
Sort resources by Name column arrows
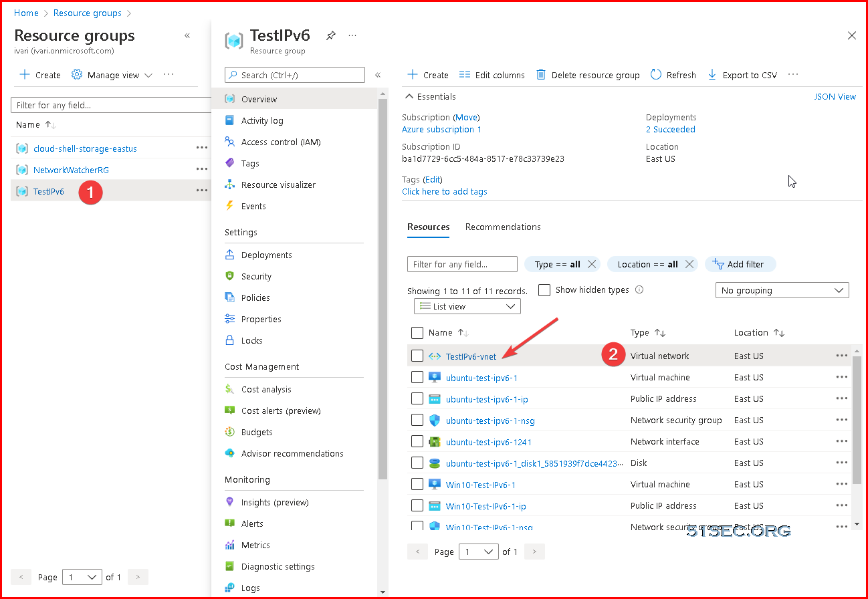coord(462,333)
